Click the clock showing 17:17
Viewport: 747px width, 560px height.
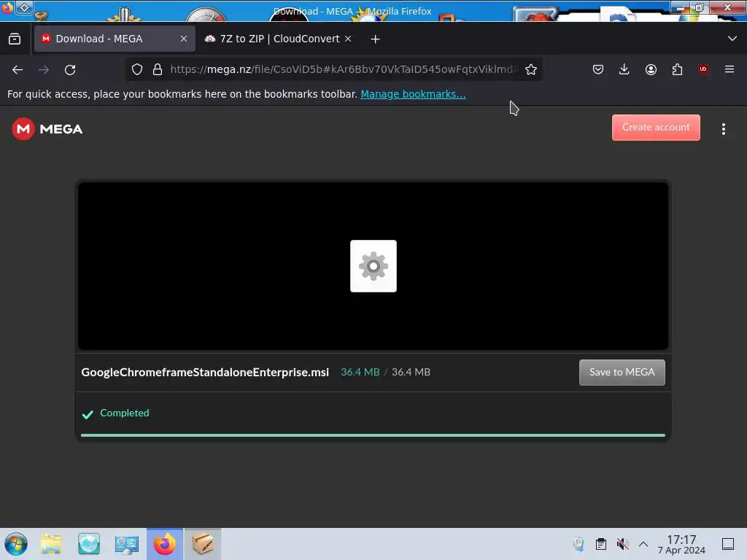(681, 544)
